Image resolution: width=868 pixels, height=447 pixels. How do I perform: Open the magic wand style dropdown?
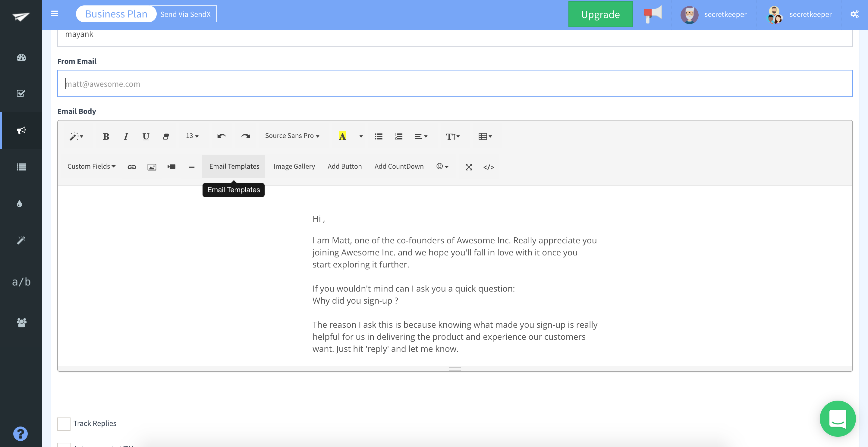pyautogui.click(x=77, y=136)
